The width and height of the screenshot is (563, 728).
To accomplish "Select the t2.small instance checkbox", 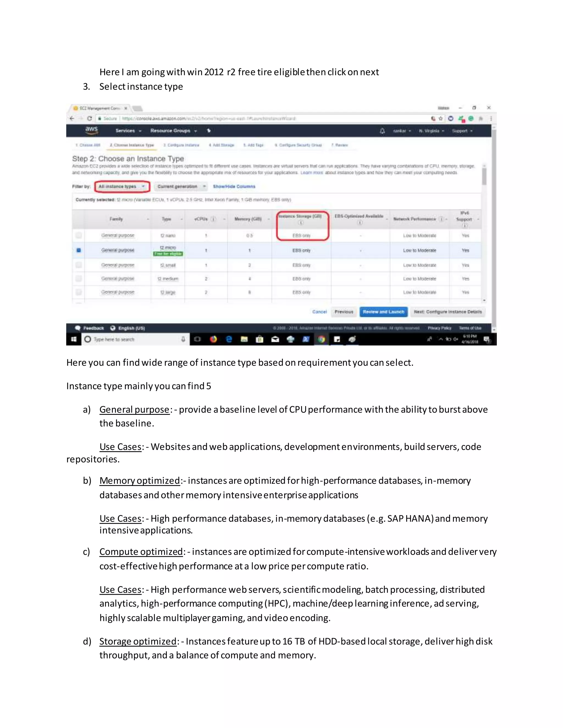I will click(79, 265).
